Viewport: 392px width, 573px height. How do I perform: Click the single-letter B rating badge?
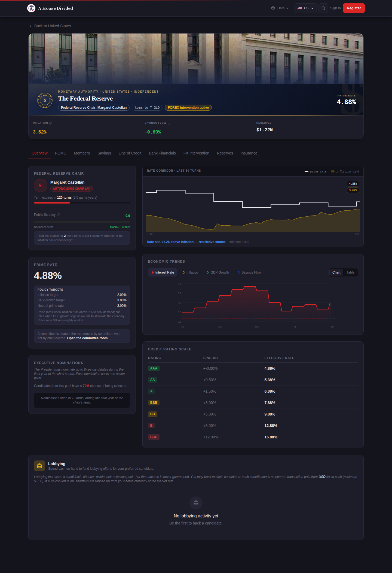[151, 426]
